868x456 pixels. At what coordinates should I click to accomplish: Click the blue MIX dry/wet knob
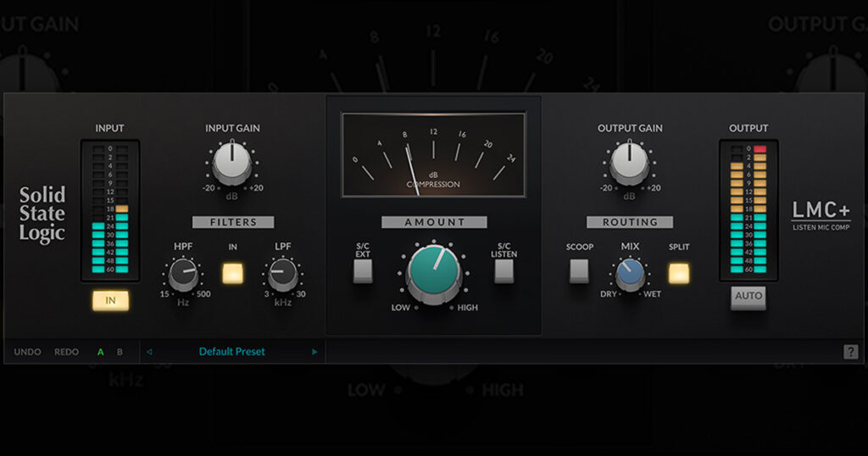tap(630, 275)
